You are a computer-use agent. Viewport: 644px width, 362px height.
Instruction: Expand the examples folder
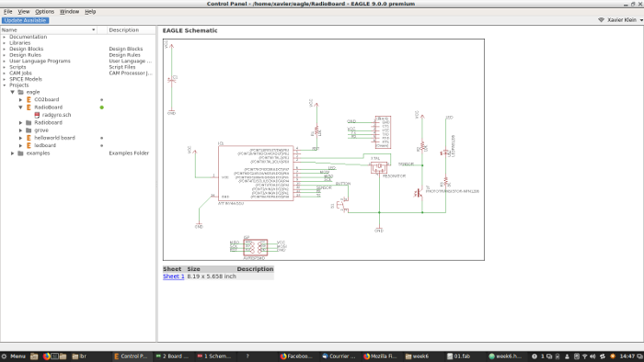click(12, 153)
